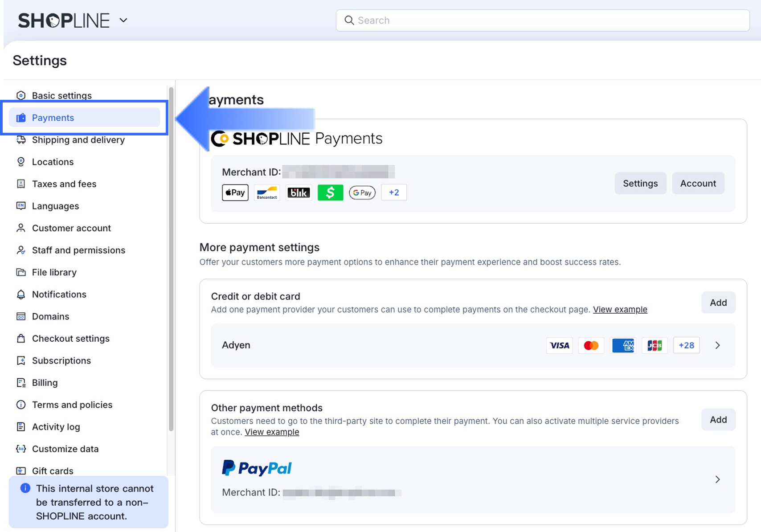Click the Locations pin icon
Image resolution: width=761 pixels, height=532 pixels.
pos(21,162)
